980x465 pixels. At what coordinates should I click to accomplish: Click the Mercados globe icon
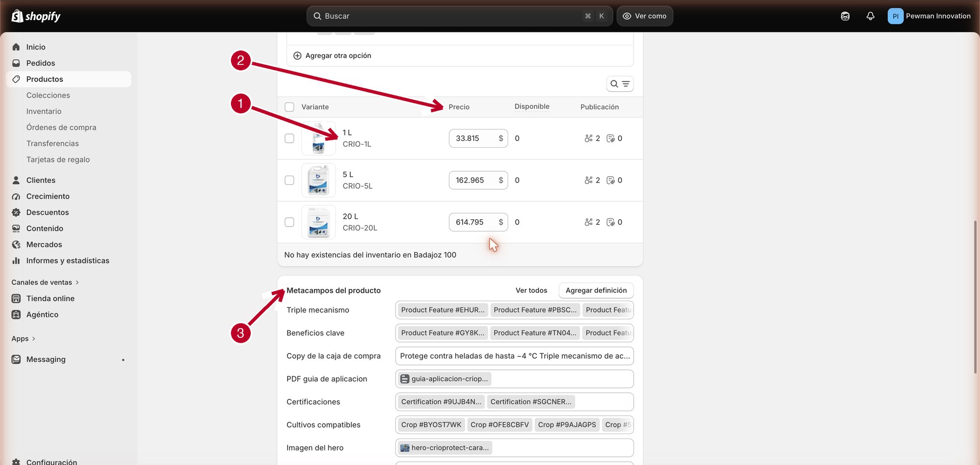(16, 244)
